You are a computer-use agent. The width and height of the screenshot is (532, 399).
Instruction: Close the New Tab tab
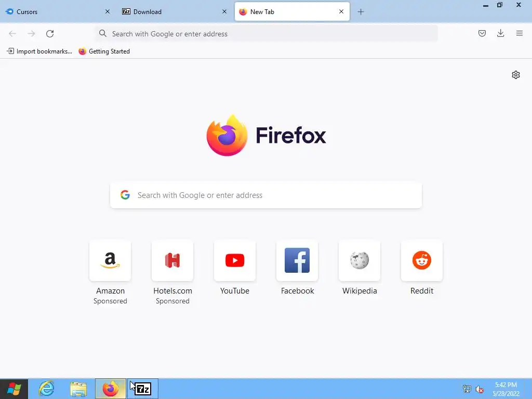coord(341,11)
